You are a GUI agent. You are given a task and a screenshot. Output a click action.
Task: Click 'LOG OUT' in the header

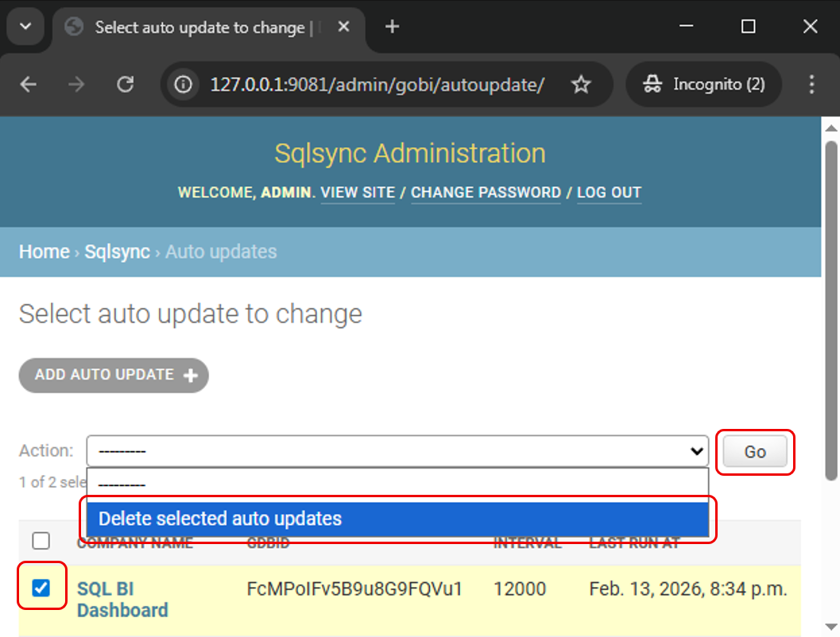click(x=609, y=192)
